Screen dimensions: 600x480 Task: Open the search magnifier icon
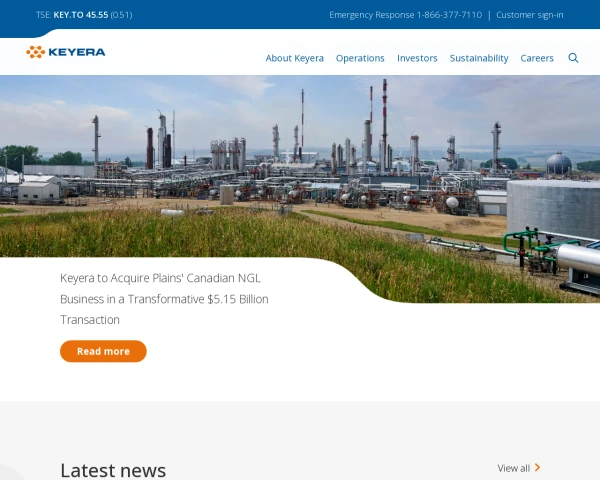(573, 58)
